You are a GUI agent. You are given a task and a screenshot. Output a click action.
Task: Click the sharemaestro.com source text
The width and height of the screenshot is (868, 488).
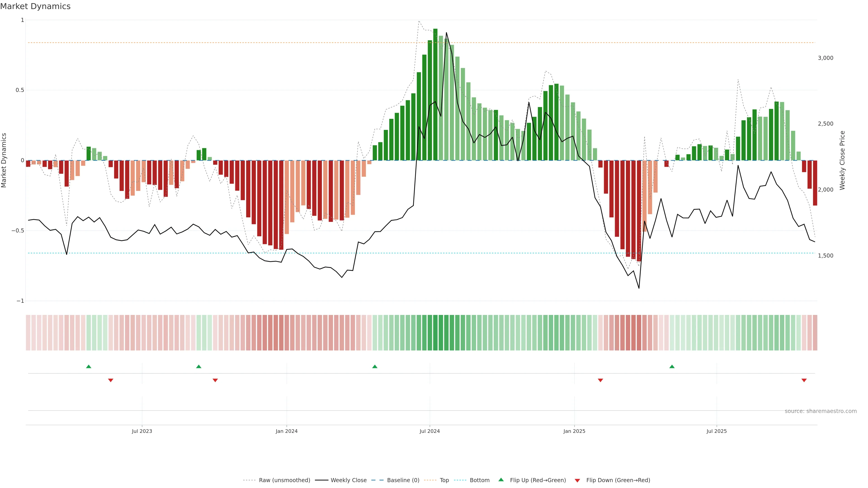[821, 411]
